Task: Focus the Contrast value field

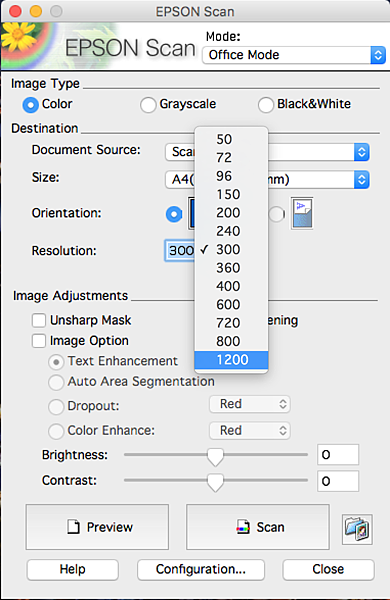Action: click(338, 481)
